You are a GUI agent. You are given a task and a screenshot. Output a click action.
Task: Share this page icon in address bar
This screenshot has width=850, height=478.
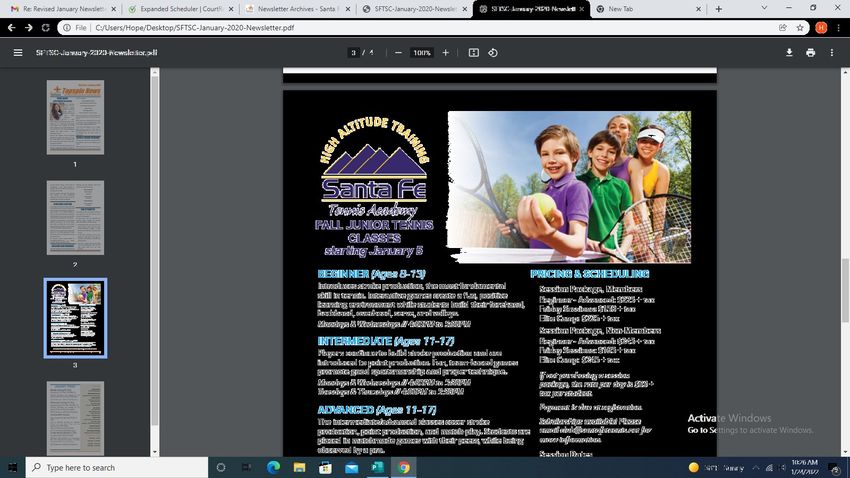pyautogui.click(x=783, y=28)
